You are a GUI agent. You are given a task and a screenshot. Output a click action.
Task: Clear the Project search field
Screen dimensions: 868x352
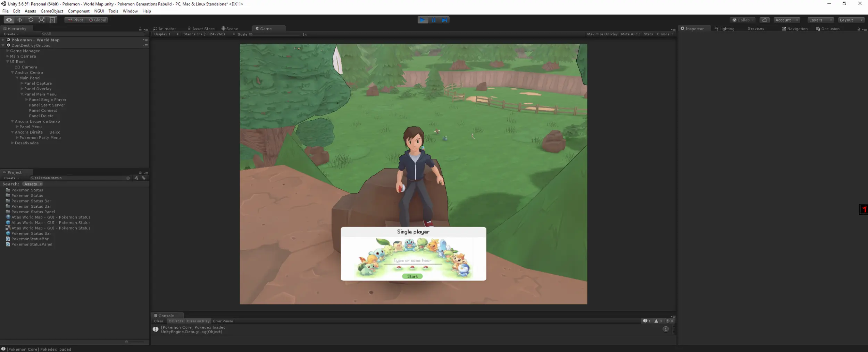[128, 178]
